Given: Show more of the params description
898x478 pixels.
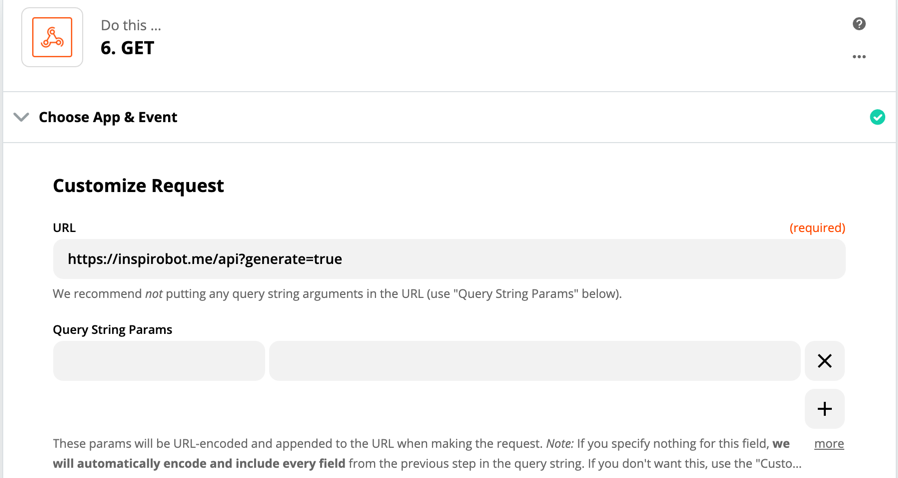Looking at the screenshot, I should pyautogui.click(x=829, y=444).
